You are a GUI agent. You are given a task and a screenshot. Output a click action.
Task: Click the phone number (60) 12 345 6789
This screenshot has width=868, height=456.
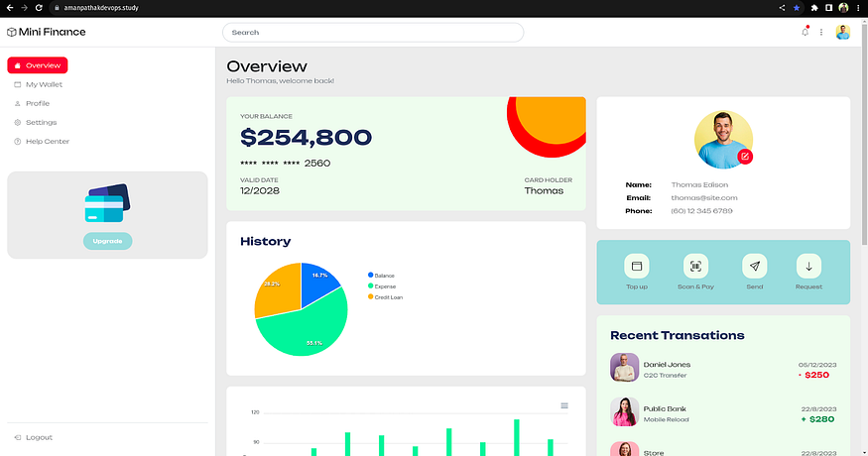[701, 211]
